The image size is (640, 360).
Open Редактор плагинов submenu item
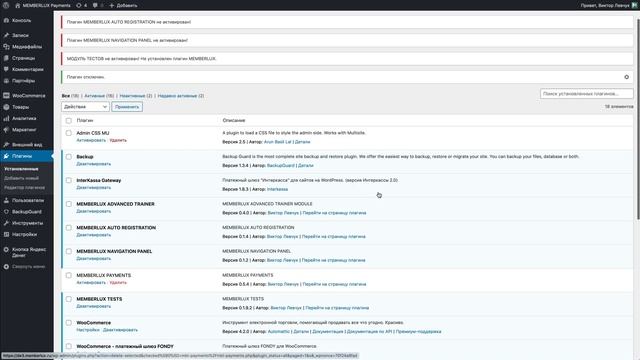click(x=24, y=187)
